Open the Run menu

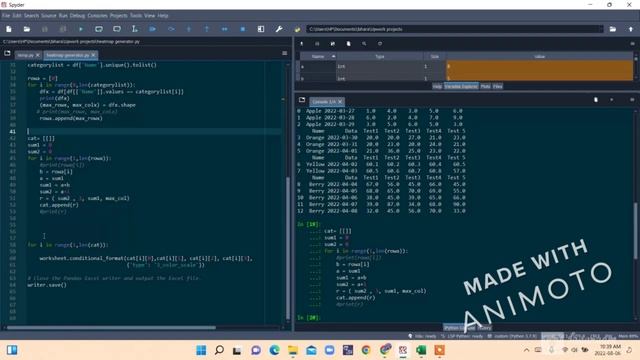tap(63, 16)
